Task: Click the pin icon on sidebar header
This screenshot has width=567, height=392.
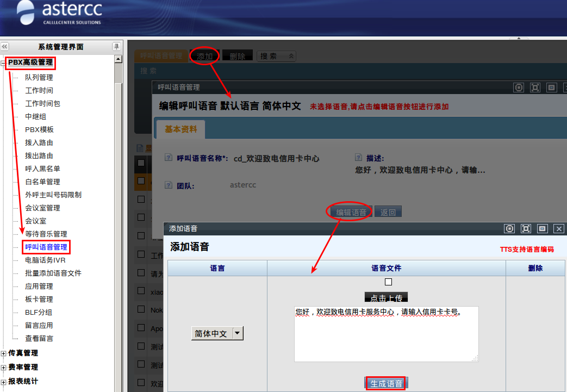Action: pyautogui.click(x=116, y=47)
